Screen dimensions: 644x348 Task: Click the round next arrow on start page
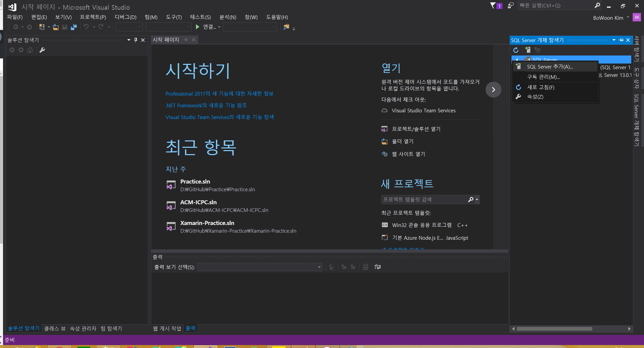click(493, 90)
